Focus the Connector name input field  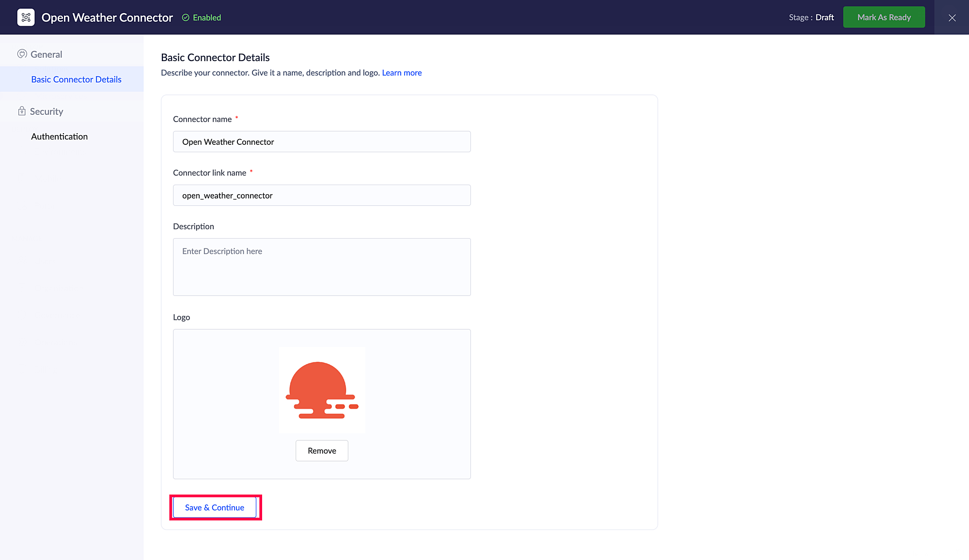coord(322,141)
